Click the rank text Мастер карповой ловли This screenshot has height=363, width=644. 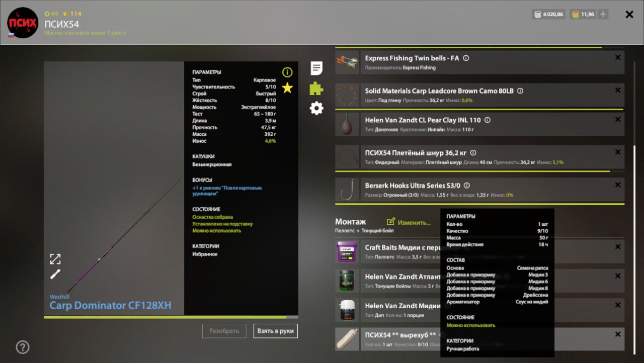85,33
